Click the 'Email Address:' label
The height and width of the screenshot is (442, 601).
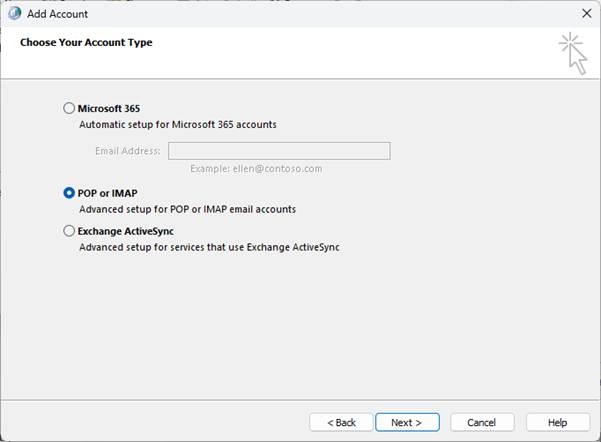point(128,151)
